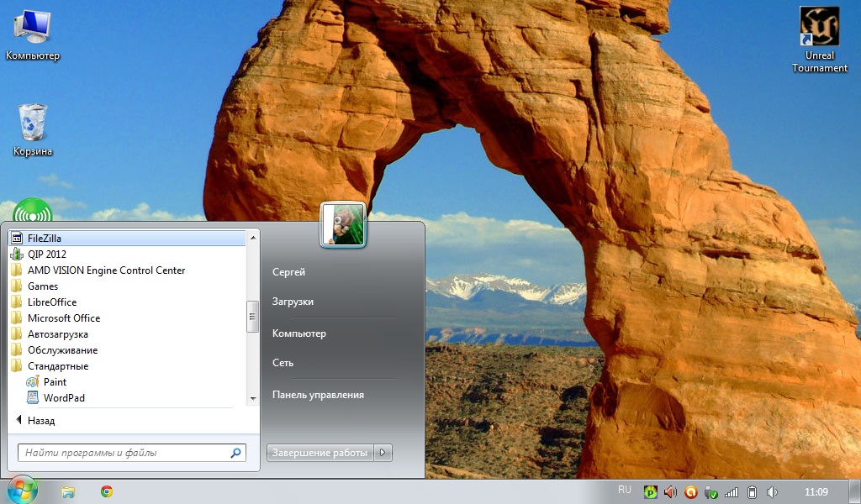The width and height of the screenshot is (861, 504).
Task: Click the Windows Start orb
Action: (x=22, y=491)
